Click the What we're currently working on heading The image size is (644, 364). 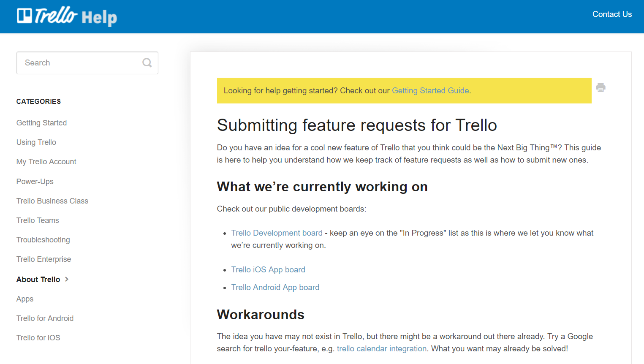[322, 187]
